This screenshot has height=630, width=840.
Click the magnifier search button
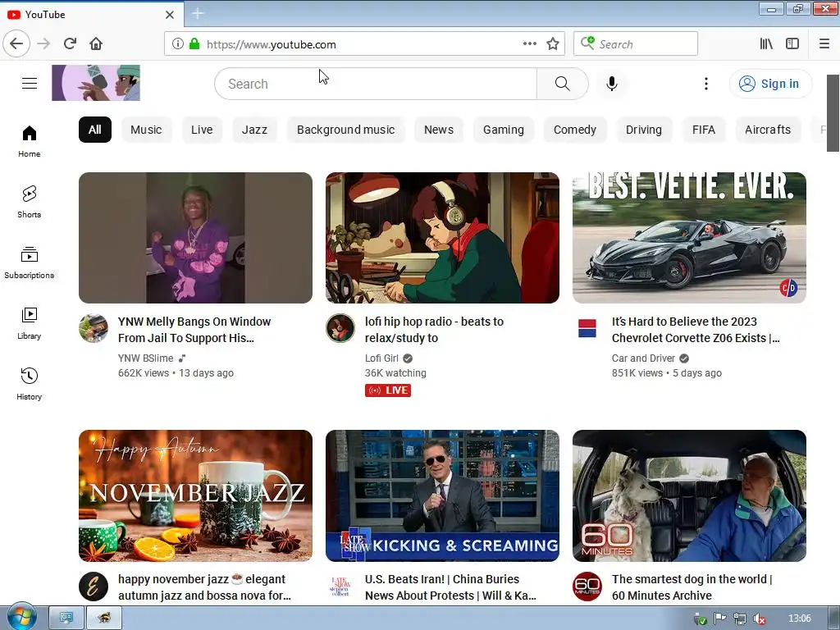[x=563, y=84]
